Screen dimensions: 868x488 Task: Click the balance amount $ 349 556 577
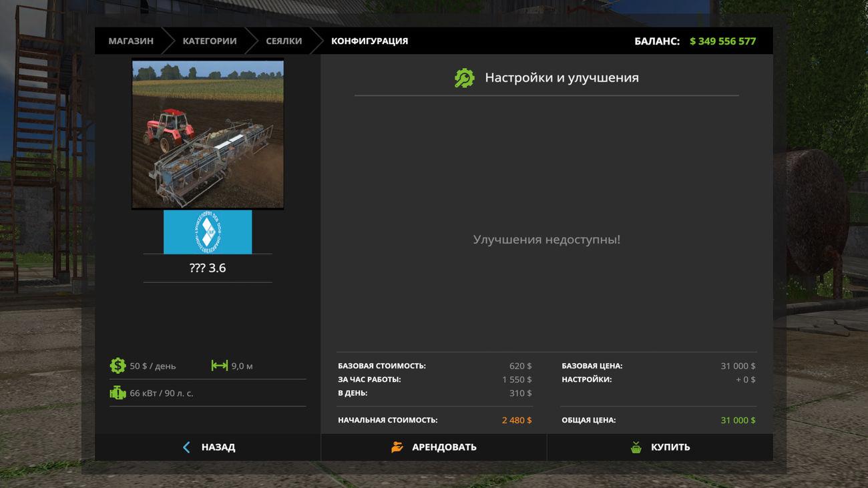722,41
